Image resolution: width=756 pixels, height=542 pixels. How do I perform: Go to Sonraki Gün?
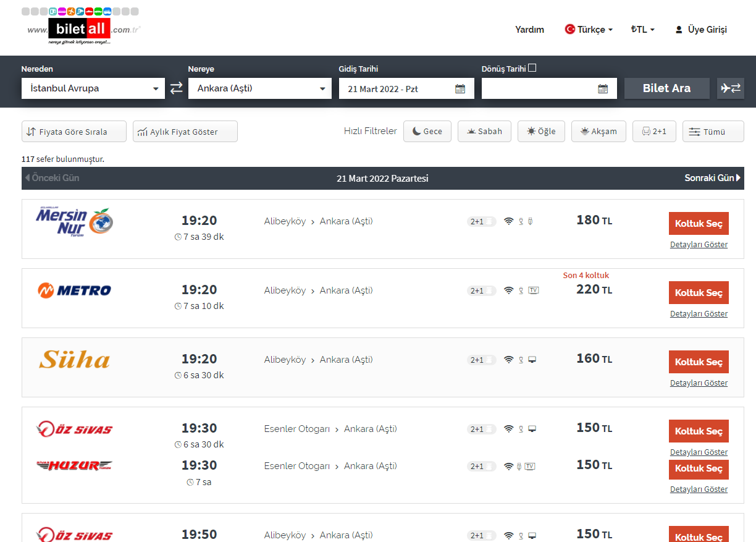713,178
